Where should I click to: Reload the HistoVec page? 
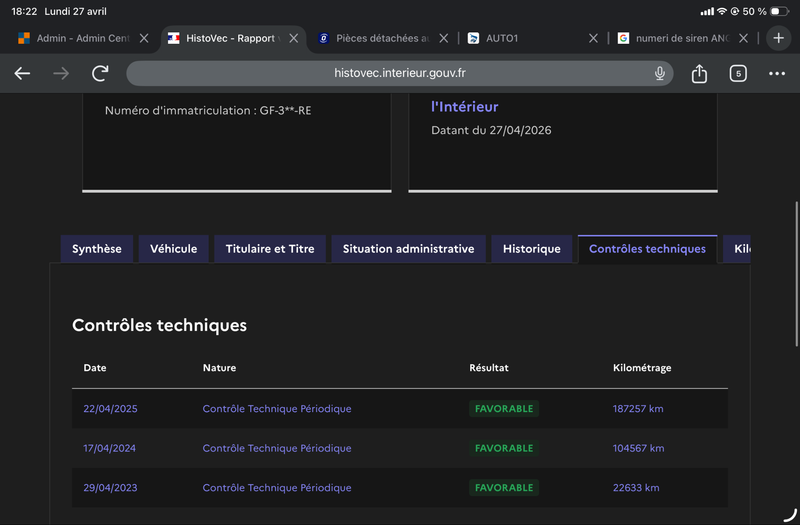(100, 73)
